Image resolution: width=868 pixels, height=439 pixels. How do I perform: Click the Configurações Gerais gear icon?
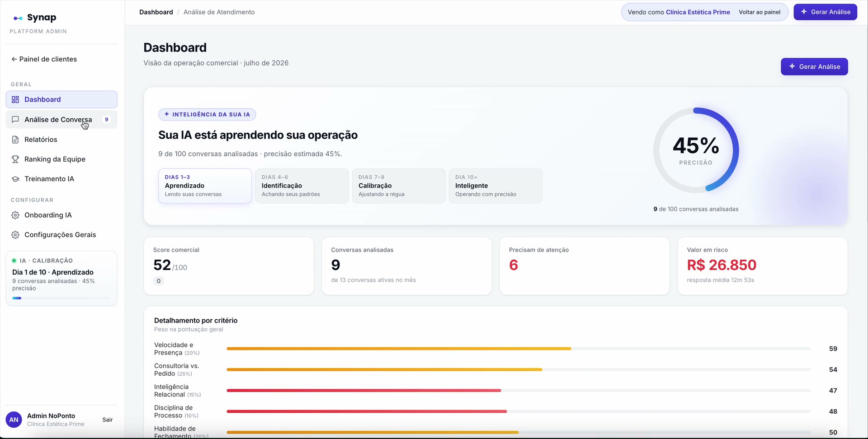tap(15, 235)
